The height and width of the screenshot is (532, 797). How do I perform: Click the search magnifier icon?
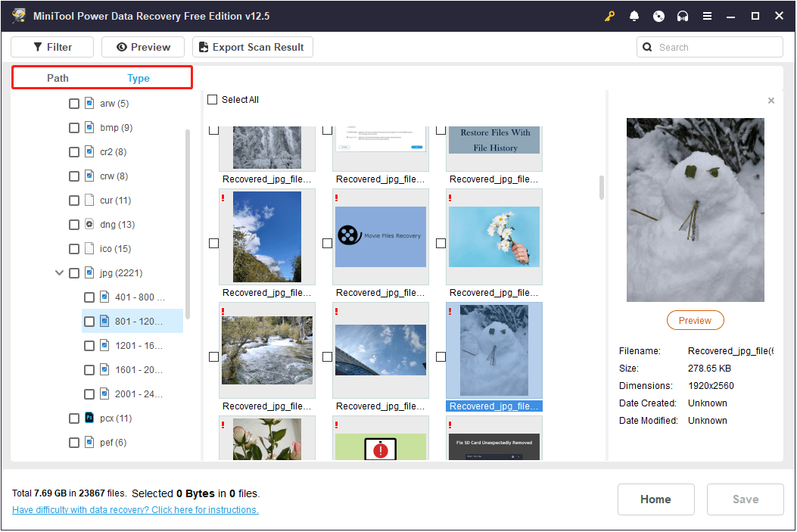pos(647,47)
